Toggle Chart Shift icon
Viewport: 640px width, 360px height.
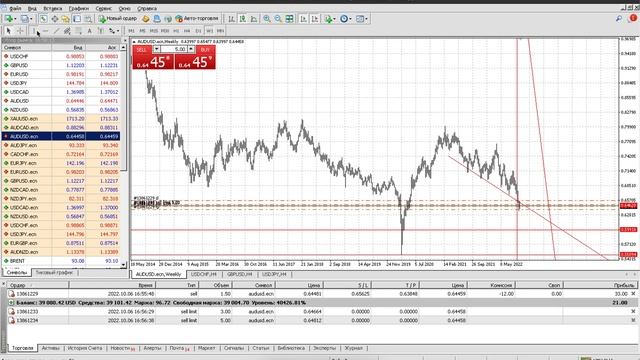coord(315,19)
